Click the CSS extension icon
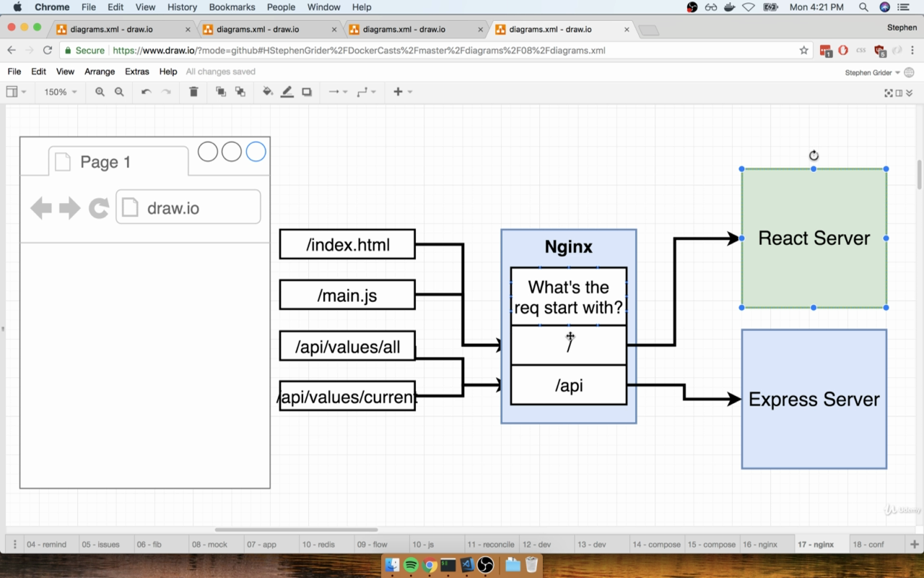The image size is (924, 578). click(x=860, y=51)
